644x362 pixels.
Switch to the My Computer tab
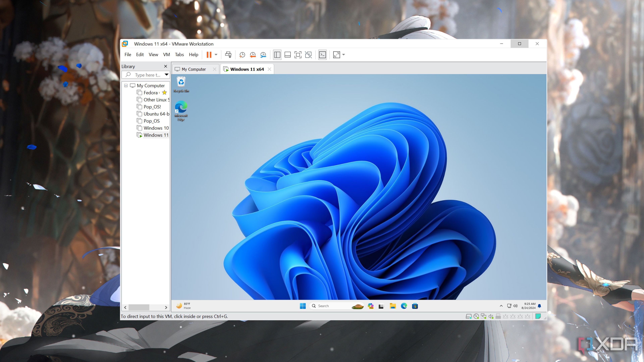[194, 69]
